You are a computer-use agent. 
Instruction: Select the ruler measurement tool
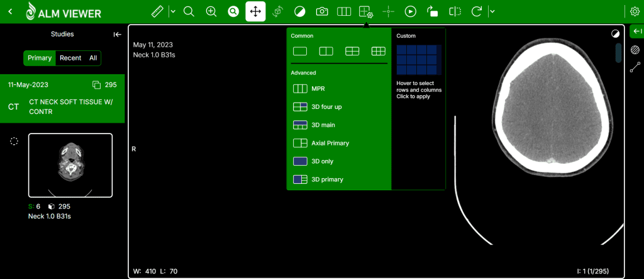pyautogui.click(x=157, y=11)
